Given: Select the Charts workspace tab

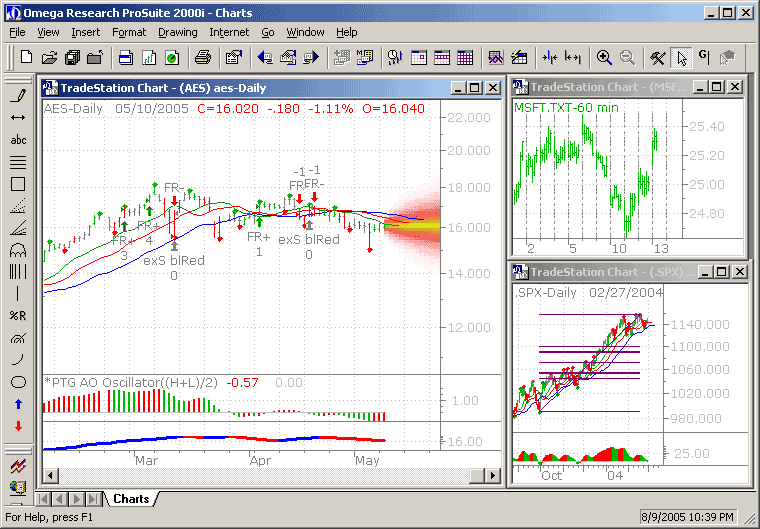Looking at the screenshot, I should coord(131,499).
